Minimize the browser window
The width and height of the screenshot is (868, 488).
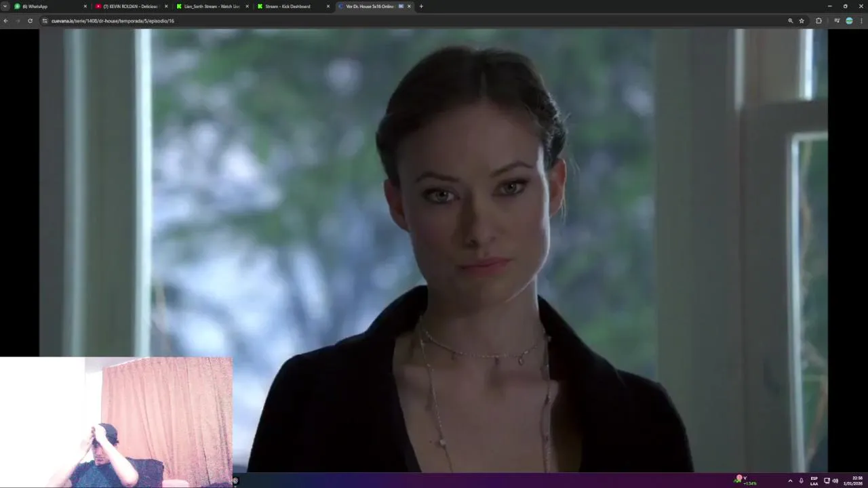(x=829, y=6)
